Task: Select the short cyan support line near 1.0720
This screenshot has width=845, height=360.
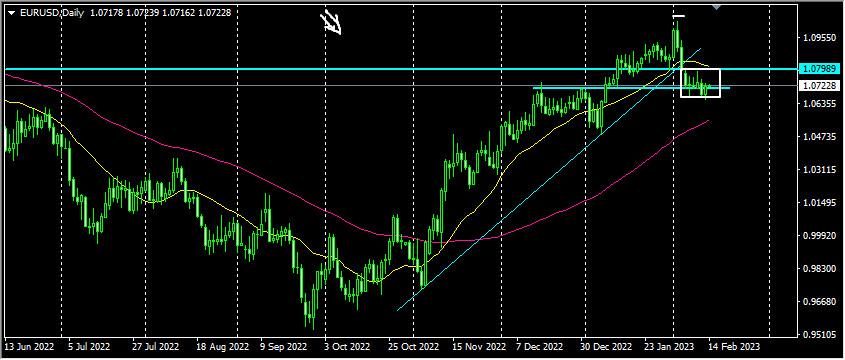Action: [x=632, y=88]
